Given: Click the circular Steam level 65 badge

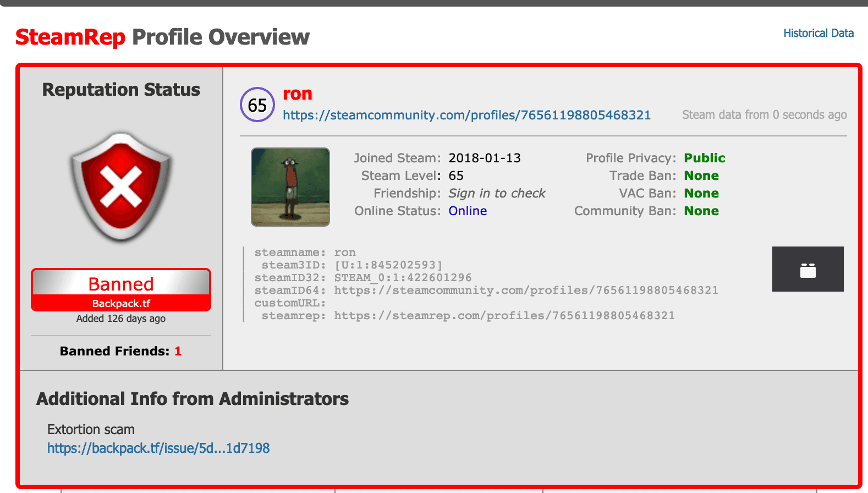Looking at the screenshot, I should pyautogui.click(x=257, y=105).
